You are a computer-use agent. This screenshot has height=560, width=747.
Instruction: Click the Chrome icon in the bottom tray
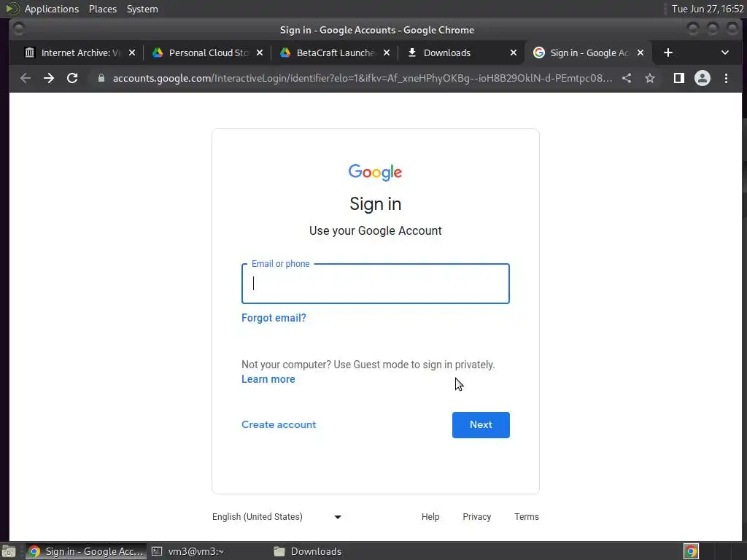691,551
